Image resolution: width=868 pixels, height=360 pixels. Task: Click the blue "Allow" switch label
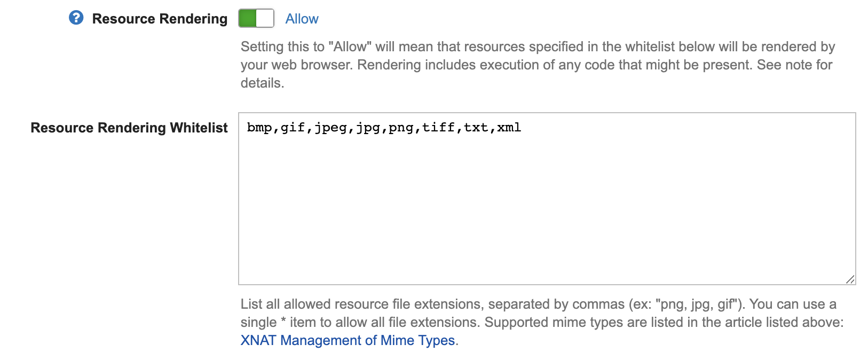[302, 19]
